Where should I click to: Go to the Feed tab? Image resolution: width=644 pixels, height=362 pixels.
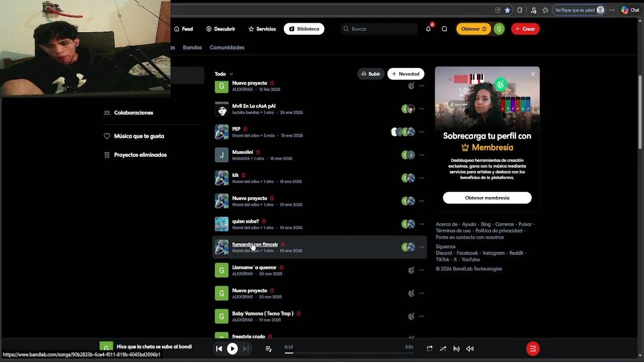point(184,29)
